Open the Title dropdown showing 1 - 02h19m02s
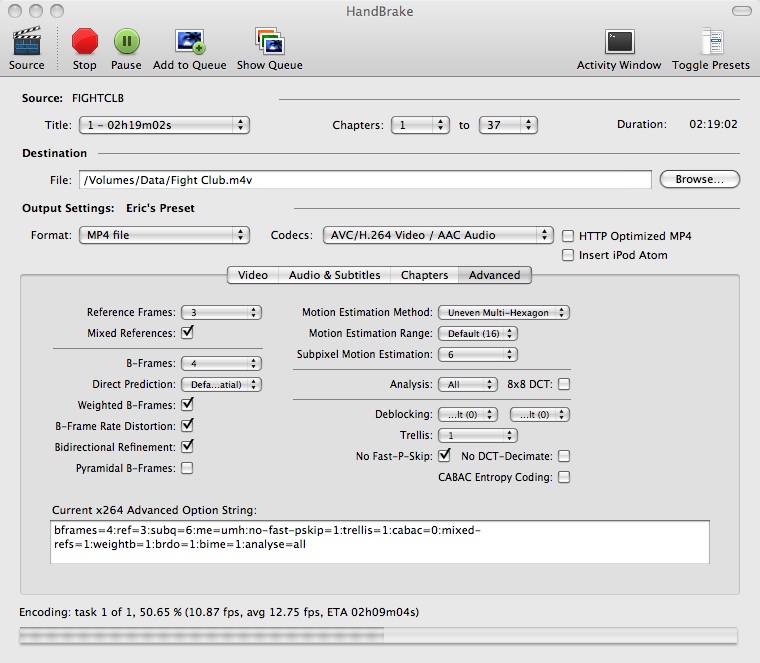 164,125
